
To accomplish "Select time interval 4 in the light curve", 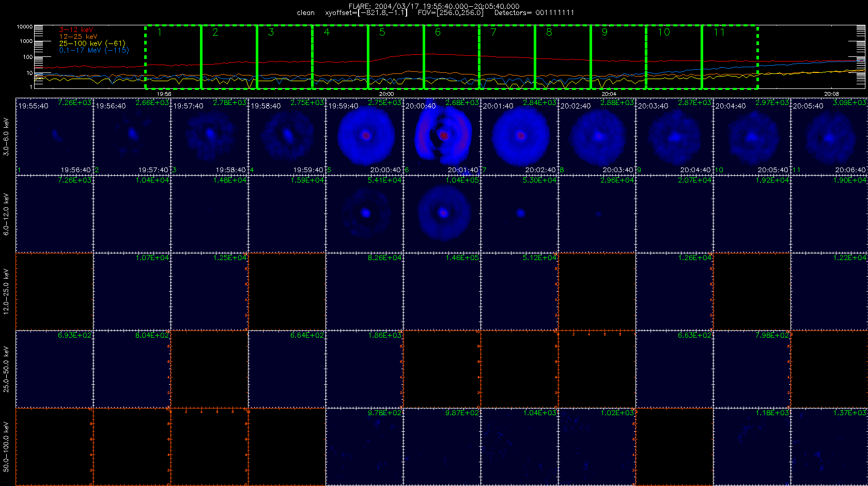I will [340, 57].
